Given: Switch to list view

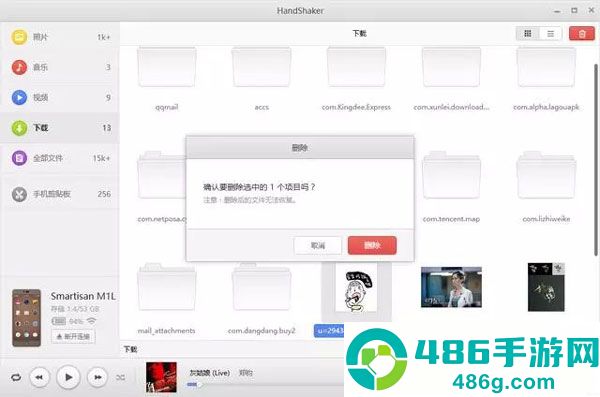Looking at the screenshot, I should 550,34.
